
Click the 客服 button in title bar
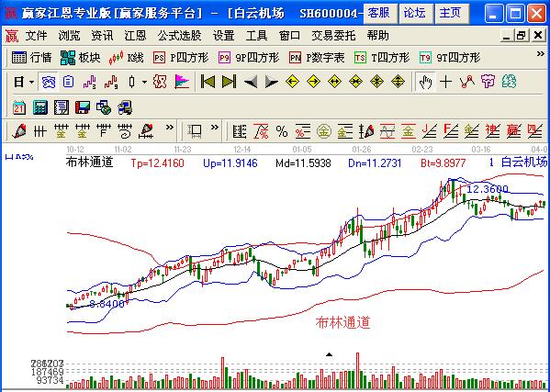(x=380, y=14)
